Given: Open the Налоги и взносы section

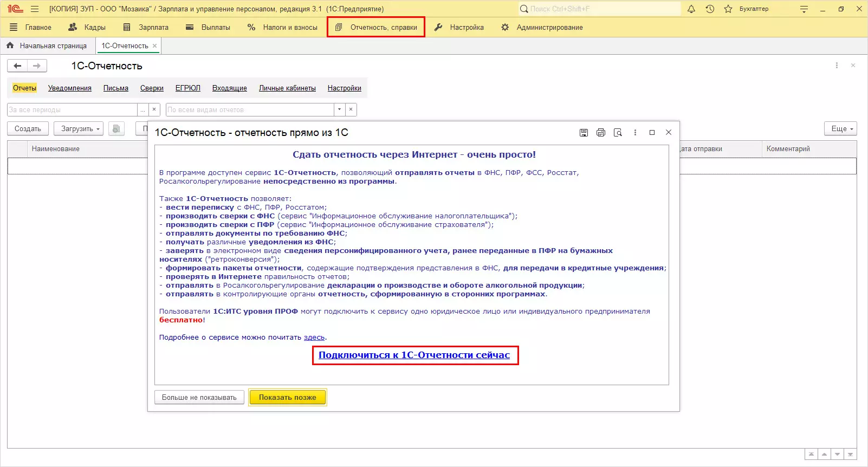Looking at the screenshot, I should (x=282, y=27).
